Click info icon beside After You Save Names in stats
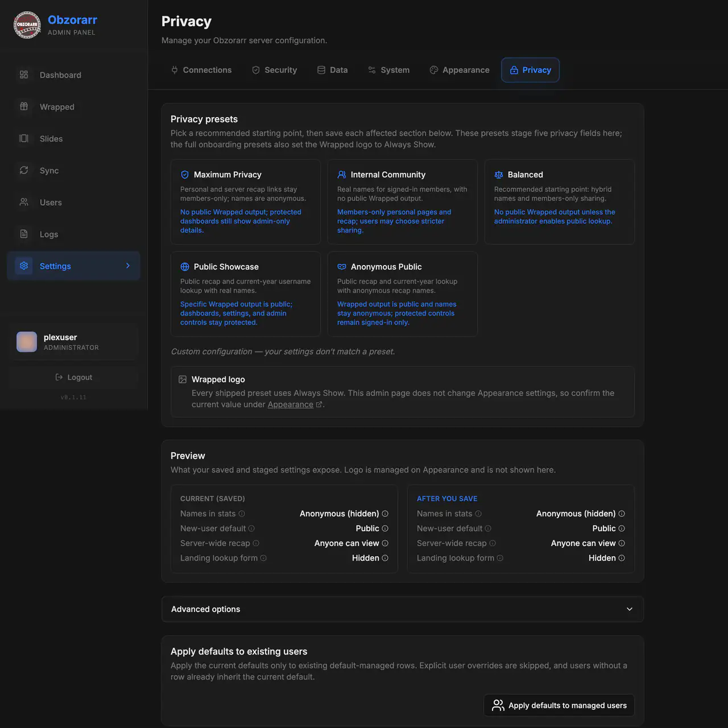The width and height of the screenshot is (728, 728). pos(478,514)
